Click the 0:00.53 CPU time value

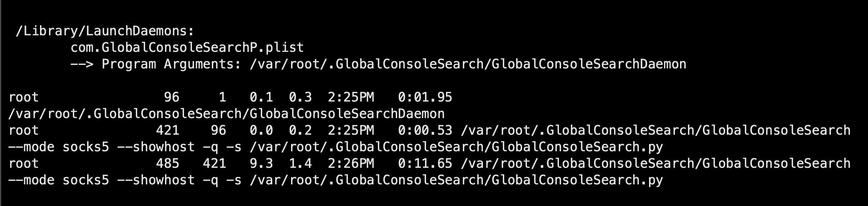(x=425, y=130)
